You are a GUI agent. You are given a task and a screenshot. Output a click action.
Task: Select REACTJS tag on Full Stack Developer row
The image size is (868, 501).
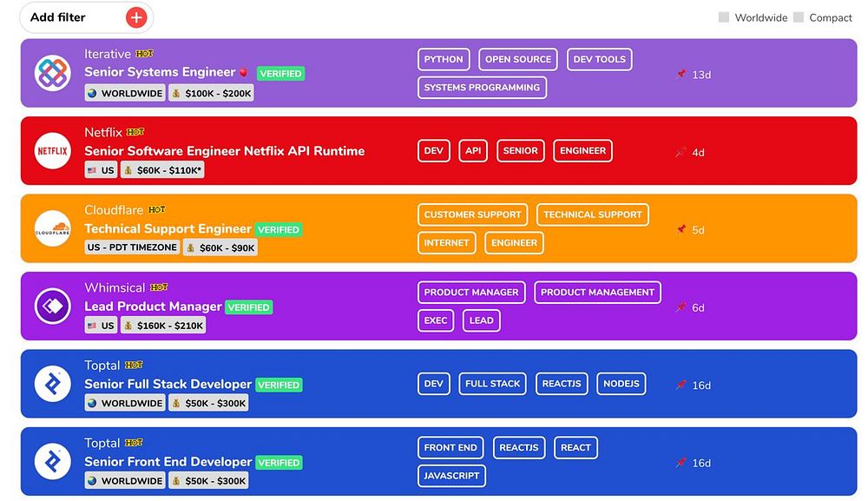pos(562,384)
